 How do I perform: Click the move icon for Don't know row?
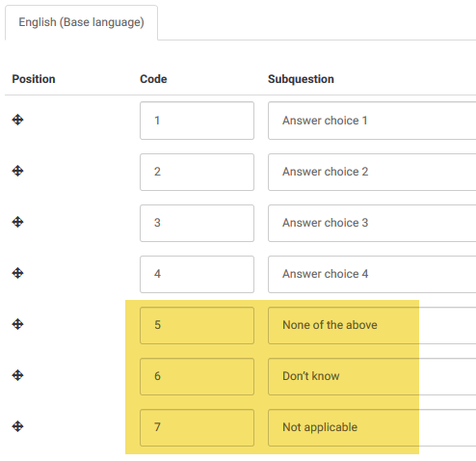[x=17, y=375]
